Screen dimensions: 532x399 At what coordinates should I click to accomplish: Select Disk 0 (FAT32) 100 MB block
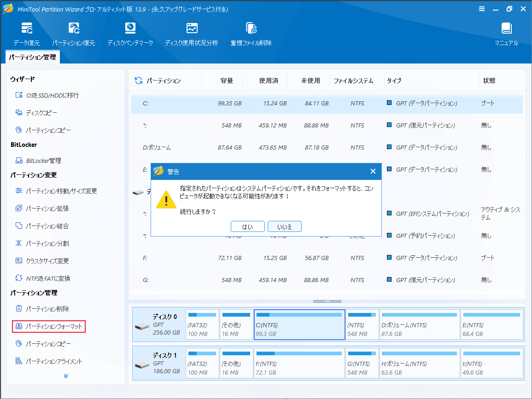click(202, 324)
